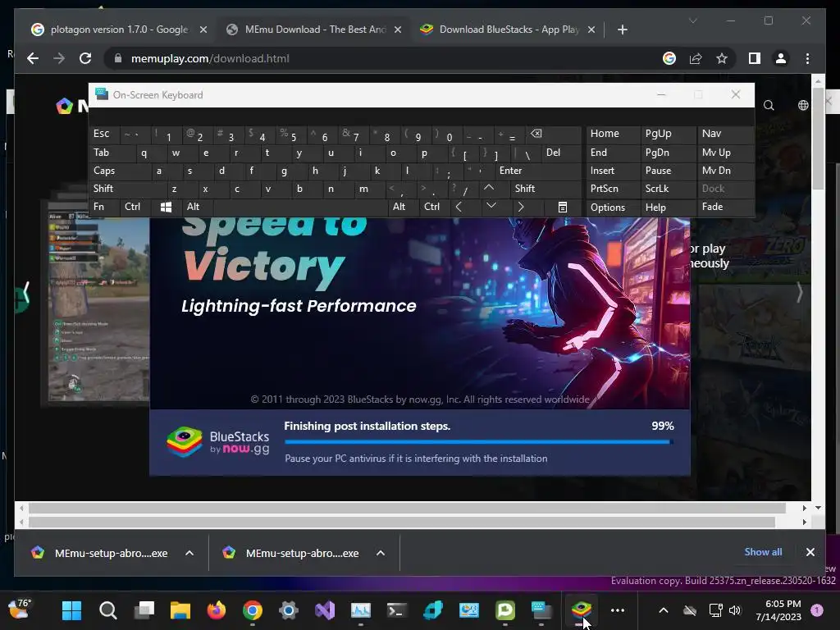Click the MEmu site search icon
The width and height of the screenshot is (840, 630).
[x=769, y=106]
